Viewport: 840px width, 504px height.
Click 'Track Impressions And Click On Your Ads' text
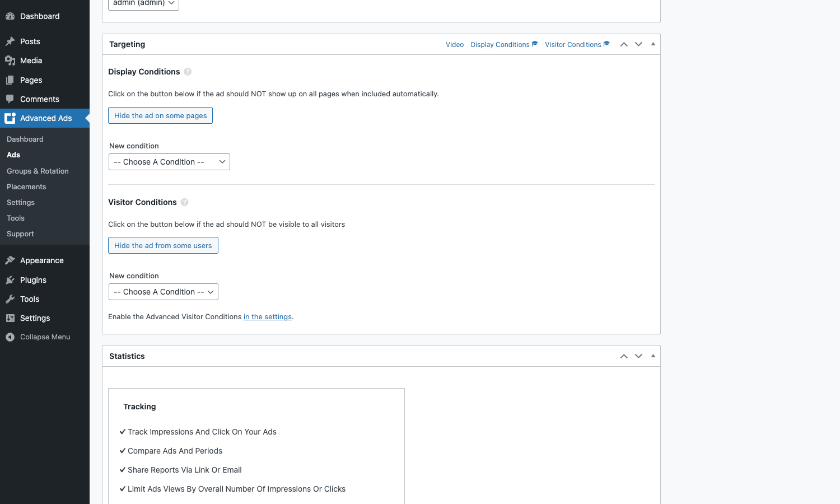(x=202, y=432)
